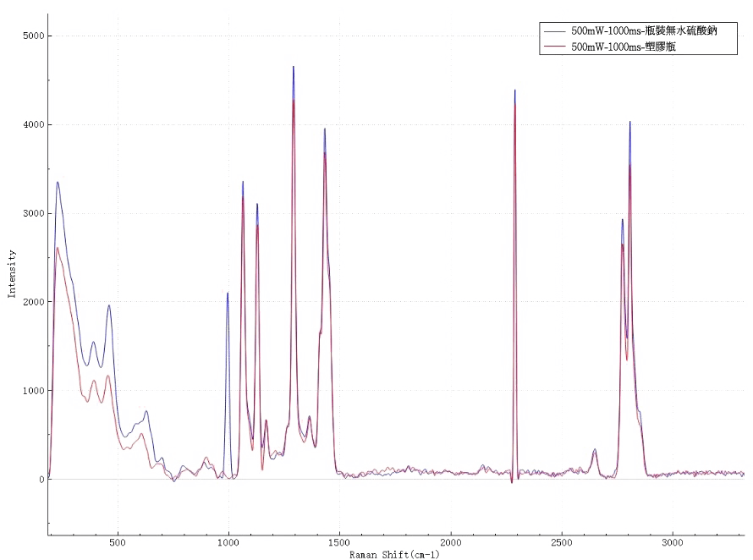
Task: Click the Raman Shift(cm-1) x-axis title
Action: (x=394, y=555)
